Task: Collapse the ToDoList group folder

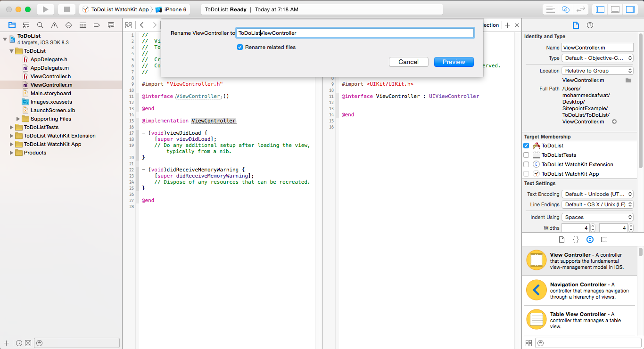Action: [12, 51]
